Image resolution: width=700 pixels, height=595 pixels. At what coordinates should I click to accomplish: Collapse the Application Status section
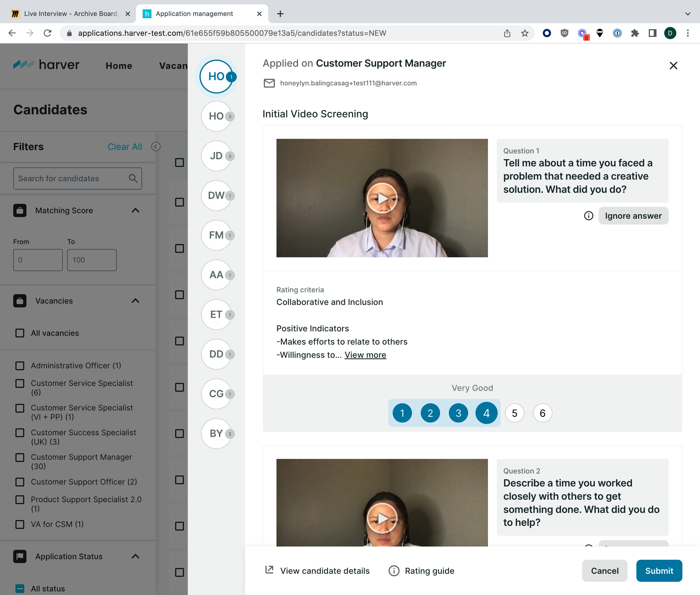135,556
